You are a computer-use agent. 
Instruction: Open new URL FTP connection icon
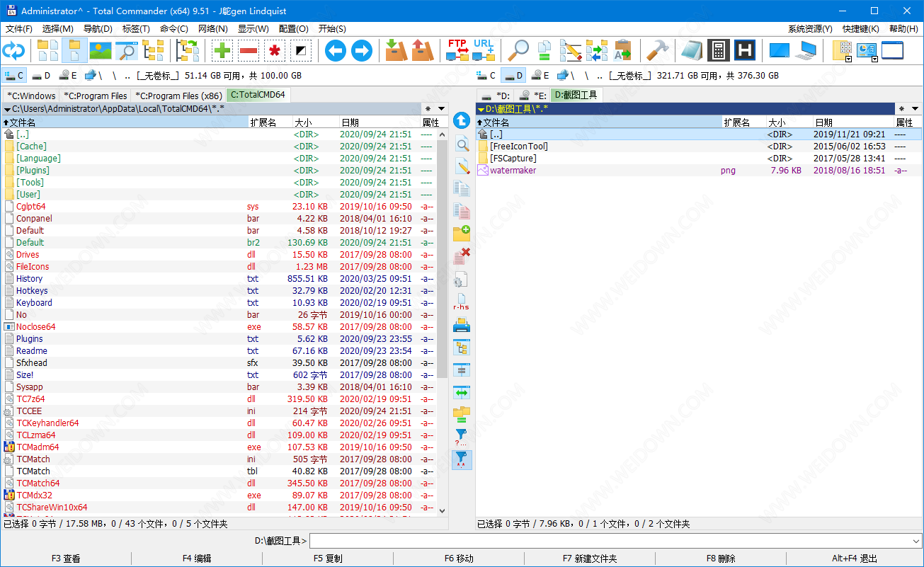(484, 50)
